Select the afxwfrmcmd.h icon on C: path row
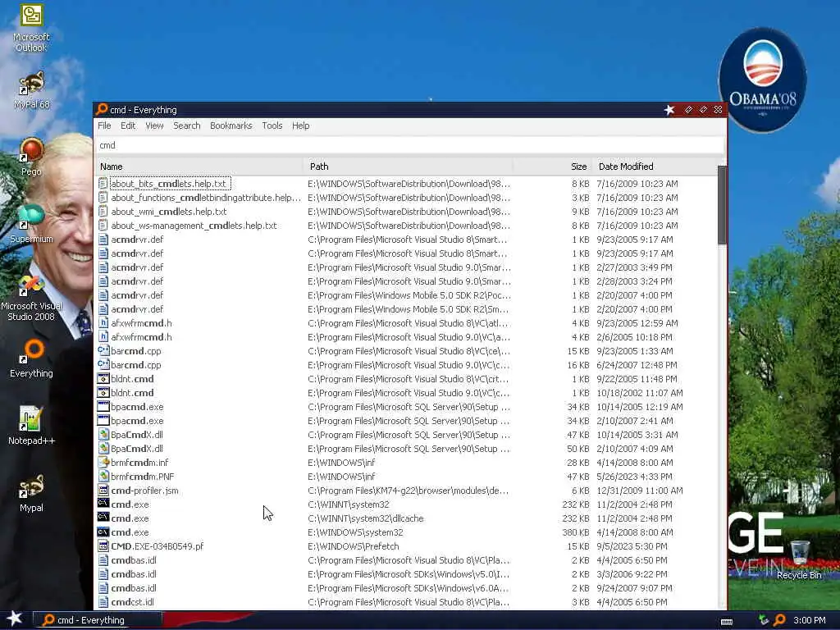 [103, 323]
